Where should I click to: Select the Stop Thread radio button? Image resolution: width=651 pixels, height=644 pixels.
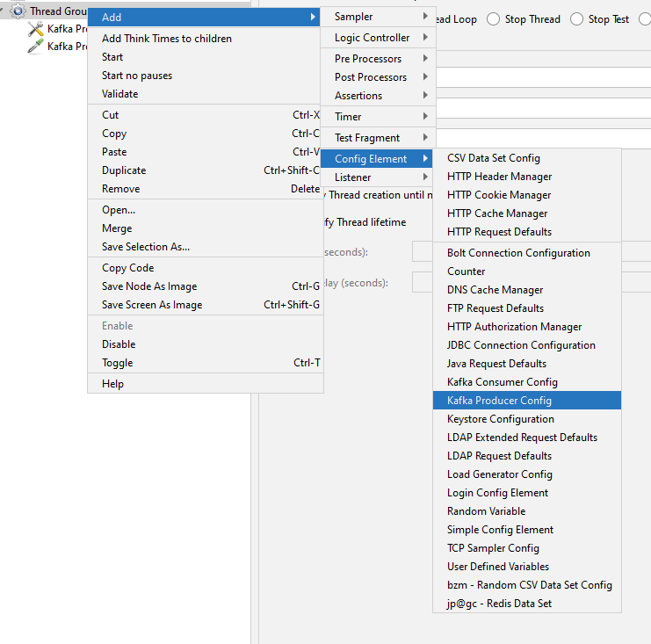[493, 19]
